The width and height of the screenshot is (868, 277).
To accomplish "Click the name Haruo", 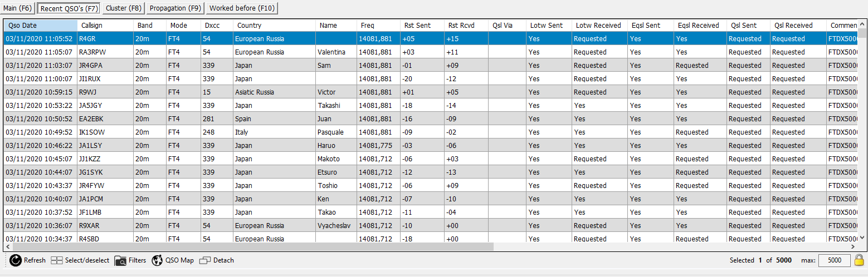I will pyautogui.click(x=326, y=146).
